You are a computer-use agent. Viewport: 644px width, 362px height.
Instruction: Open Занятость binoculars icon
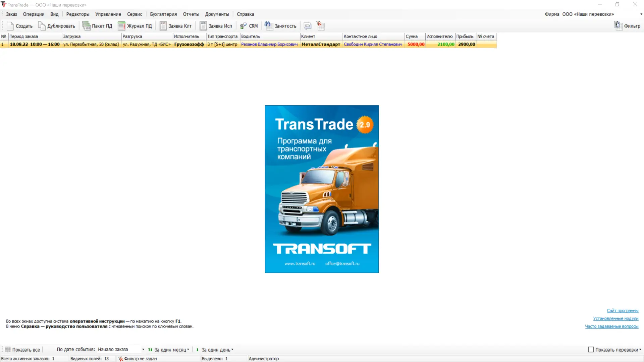[x=268, y=25]
